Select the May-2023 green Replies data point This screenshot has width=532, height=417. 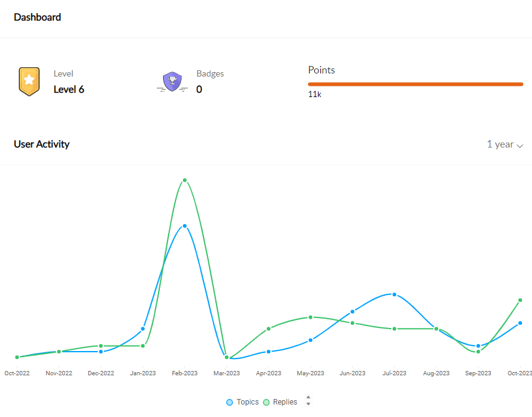(310, 317)
